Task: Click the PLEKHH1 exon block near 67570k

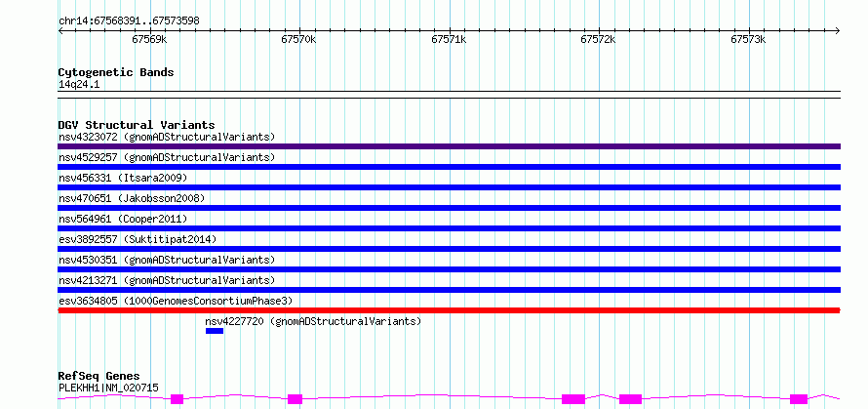Action: click(296, 399)
